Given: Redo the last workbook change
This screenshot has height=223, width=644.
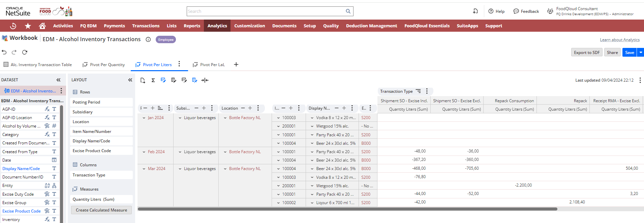Looking at the screenshot, I should click(x=14, y=52).
